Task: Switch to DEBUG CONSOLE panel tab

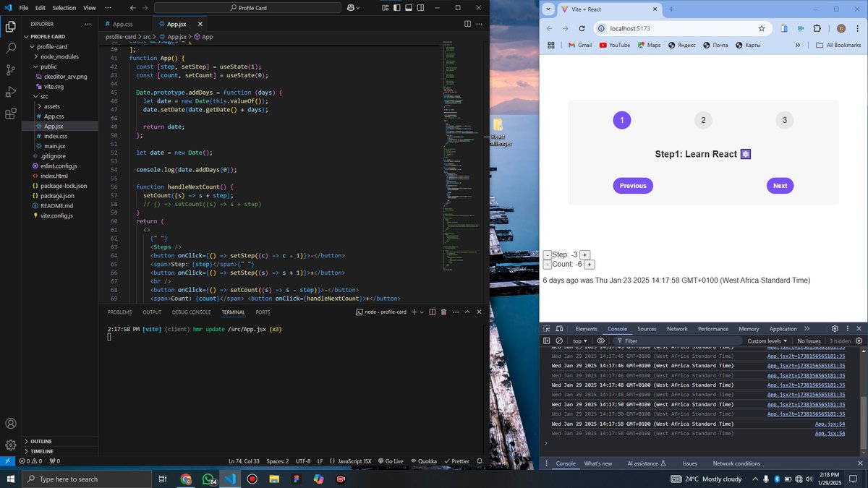Action: (192, 312)
